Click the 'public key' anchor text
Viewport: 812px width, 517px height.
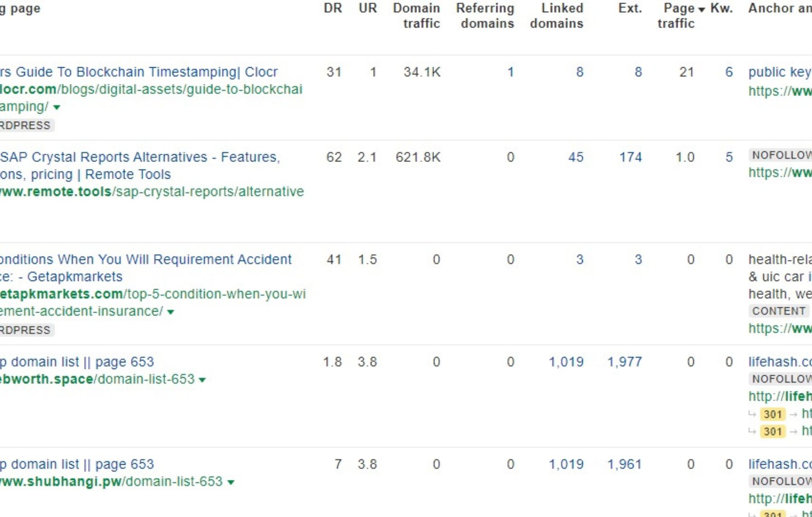coord(780,72)
